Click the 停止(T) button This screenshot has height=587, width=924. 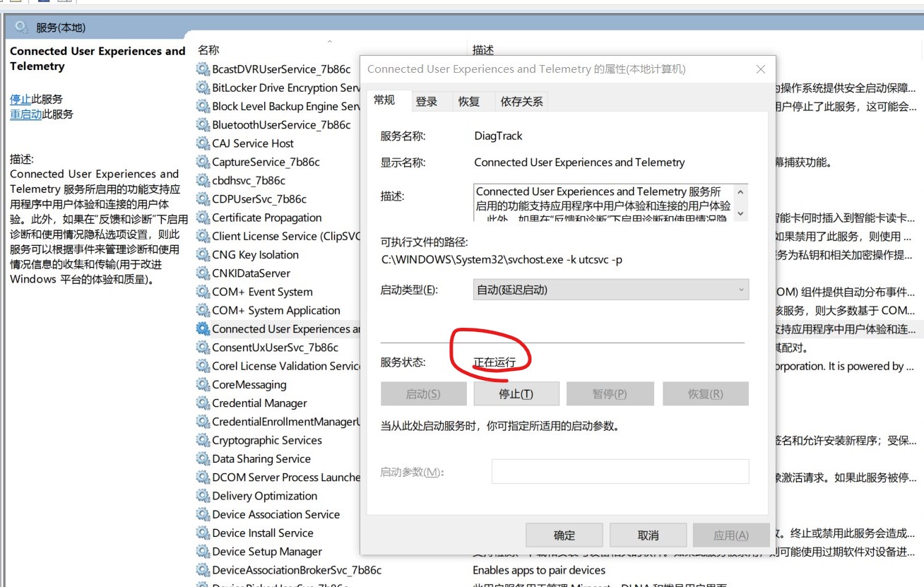516,394
